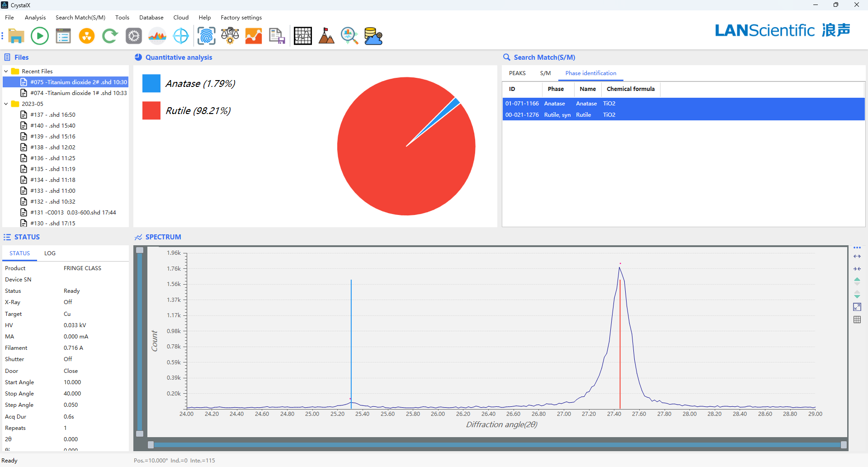Click the blue Anatase legend swatch
868x467 pixels.
(151, 84)
